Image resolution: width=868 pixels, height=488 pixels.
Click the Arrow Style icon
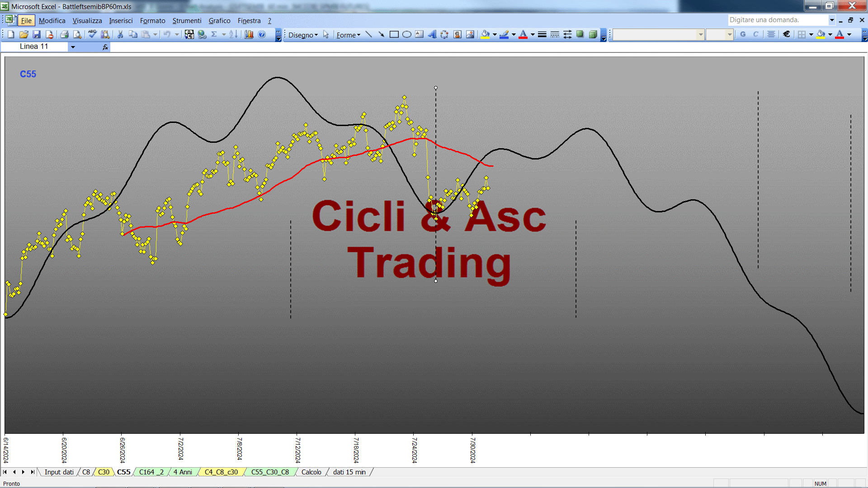point(567,35)
